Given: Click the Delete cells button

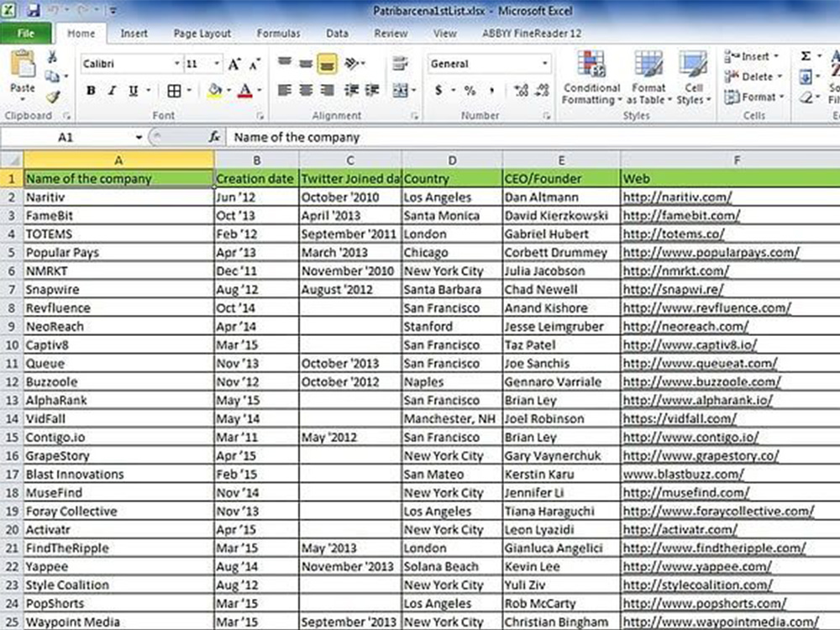Looking at the screenshot, I should [x=753, y=76].
